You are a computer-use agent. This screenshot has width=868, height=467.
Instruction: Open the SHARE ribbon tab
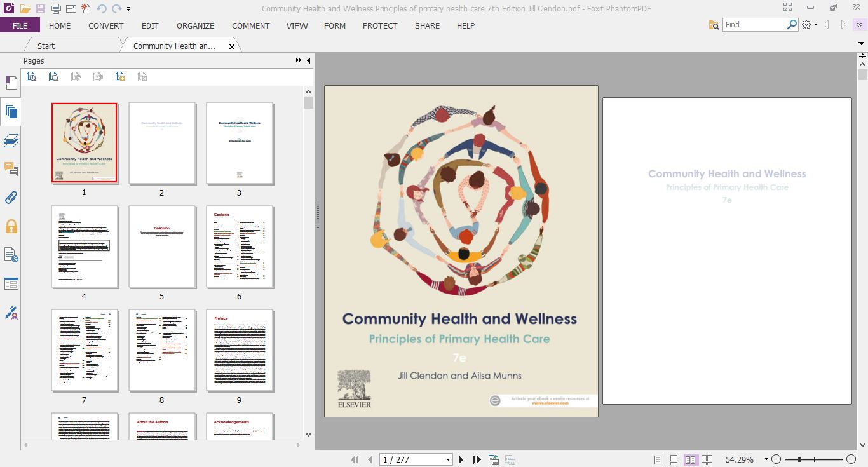tap(427, 25)
